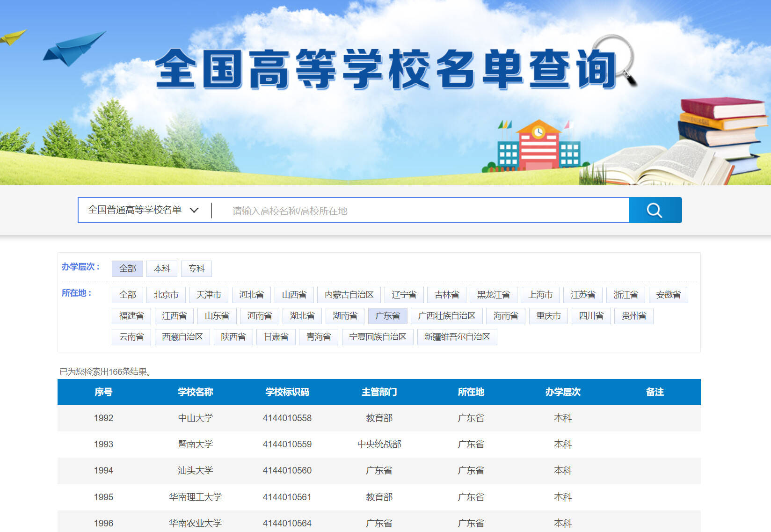Click the 序号 column header
771x532 pixels.
point(103,392)
